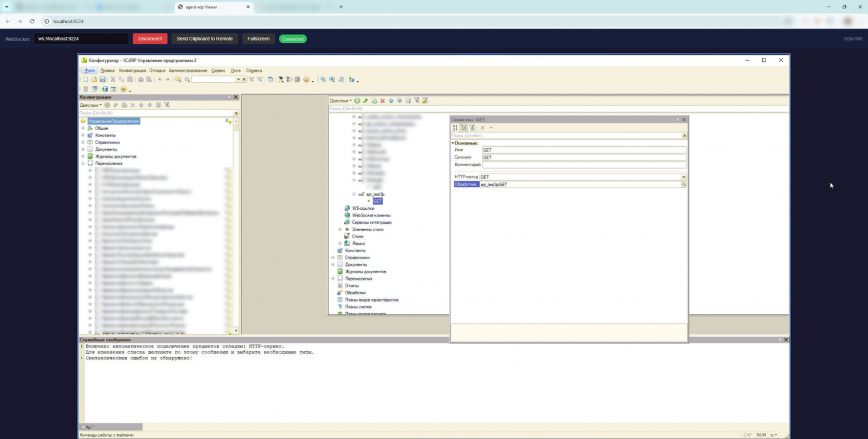This screenshot has height=439, width=868.
Task: Open the syntax assistant wizard-hat icon
Action: click(280, 80)
